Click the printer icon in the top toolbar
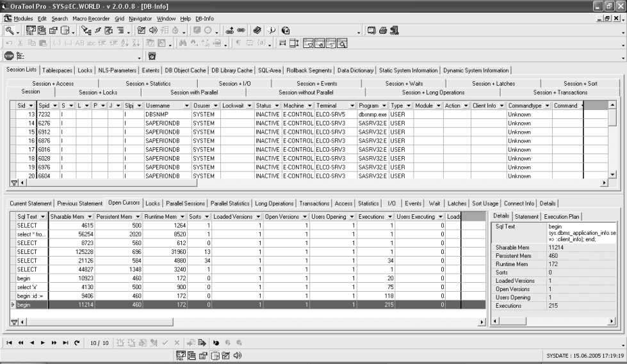The height and width of the screenshot is (364, 627). tap(383, 30)
